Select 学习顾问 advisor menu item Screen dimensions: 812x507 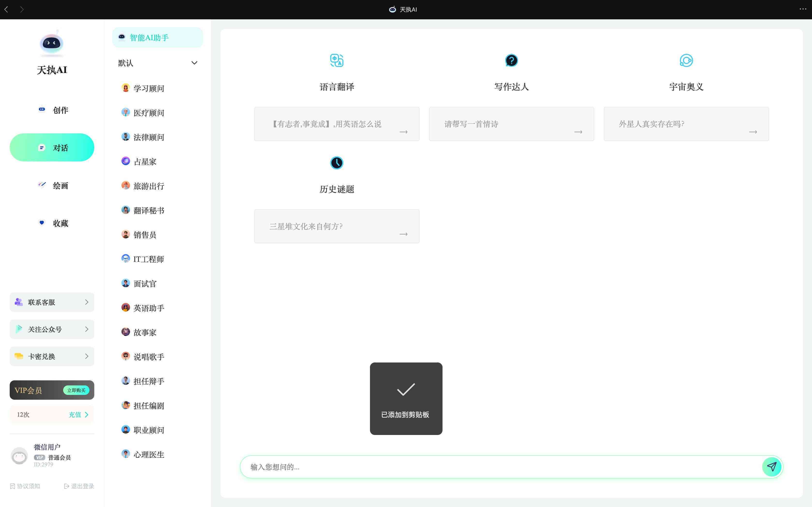[148, 88]
